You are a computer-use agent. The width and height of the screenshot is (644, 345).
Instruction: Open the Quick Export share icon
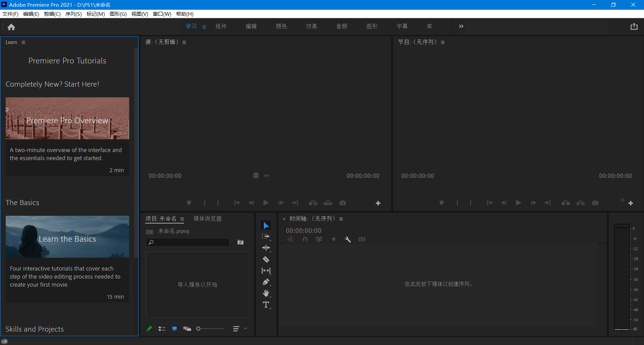coord(634,27)
